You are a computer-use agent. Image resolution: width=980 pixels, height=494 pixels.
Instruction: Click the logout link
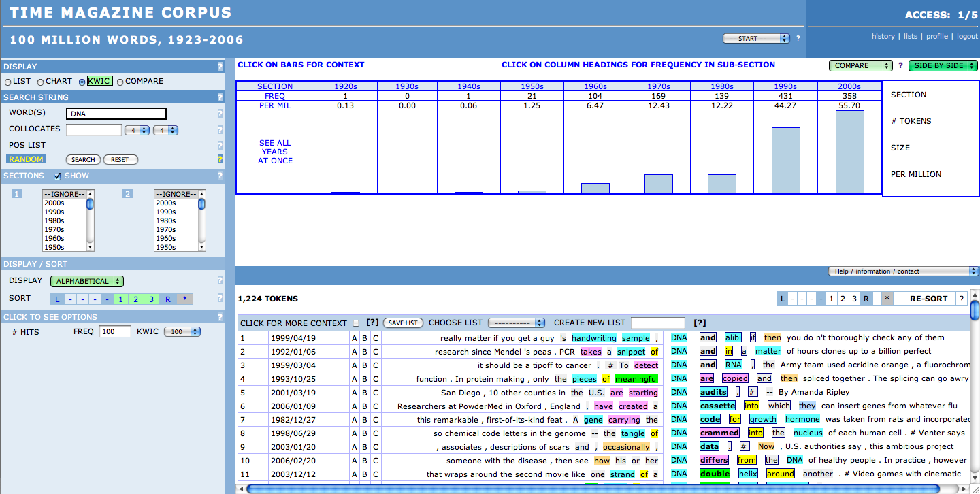click(967, 37)
